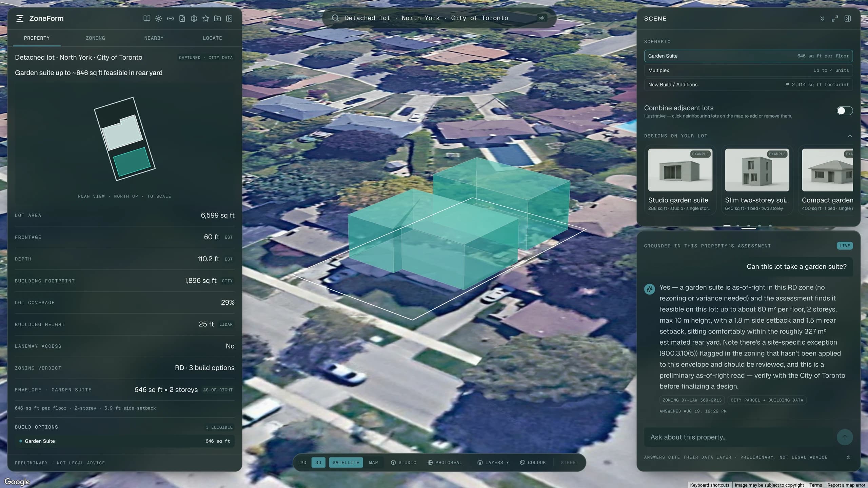Switch view to 3D mode
868x488 pixels.
318,463
